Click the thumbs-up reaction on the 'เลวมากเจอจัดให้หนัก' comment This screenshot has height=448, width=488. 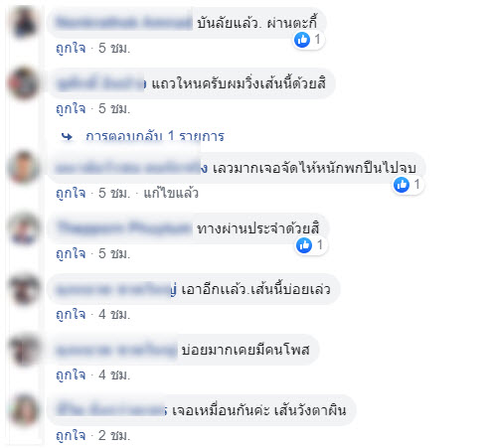click(x=402, y=185)
